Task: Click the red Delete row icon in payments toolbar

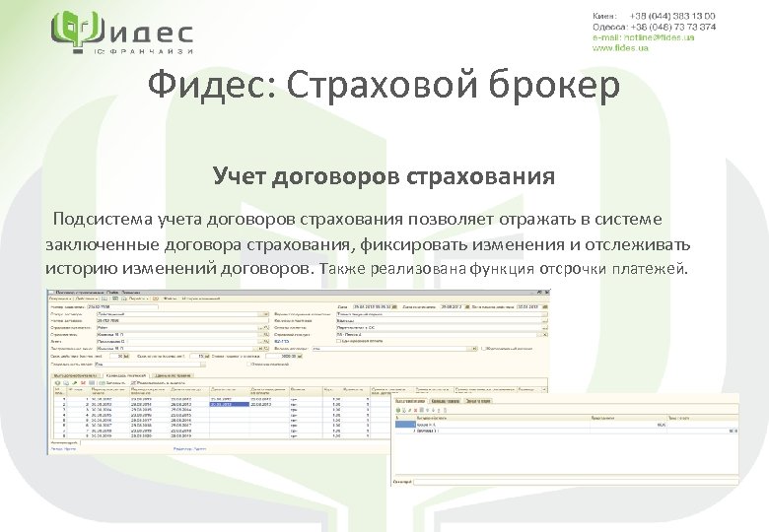Action: click(83, 382)
